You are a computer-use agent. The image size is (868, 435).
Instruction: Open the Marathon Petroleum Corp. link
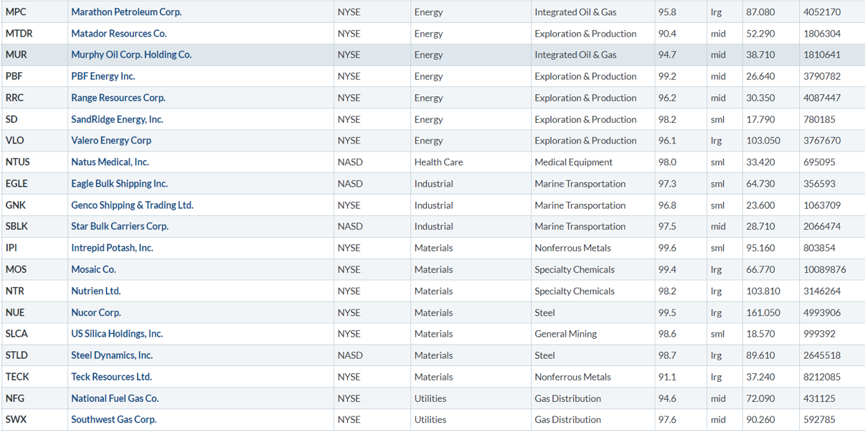point(126,12)
